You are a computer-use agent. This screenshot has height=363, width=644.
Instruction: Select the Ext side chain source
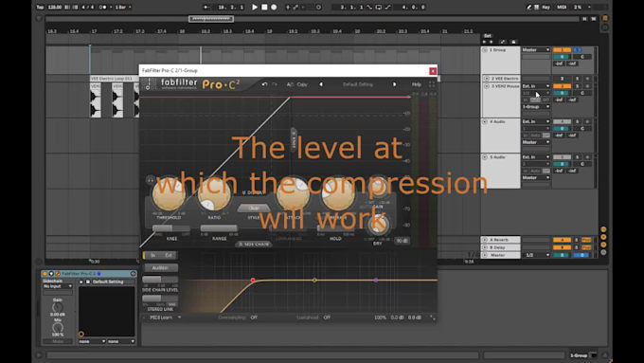coord(169,255)
